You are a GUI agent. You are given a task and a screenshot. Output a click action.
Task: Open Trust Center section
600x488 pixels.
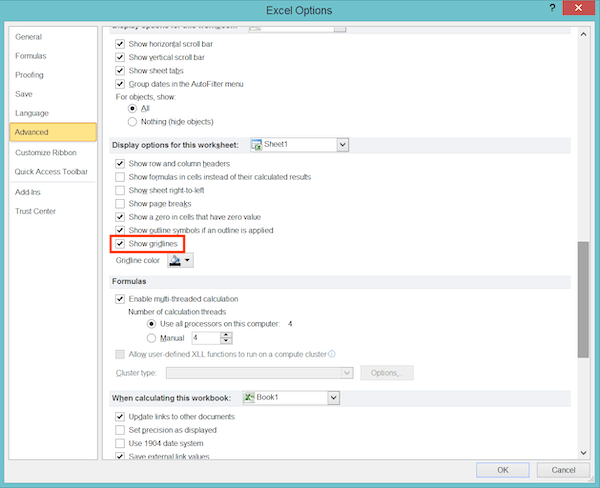(x=36, y=211)
